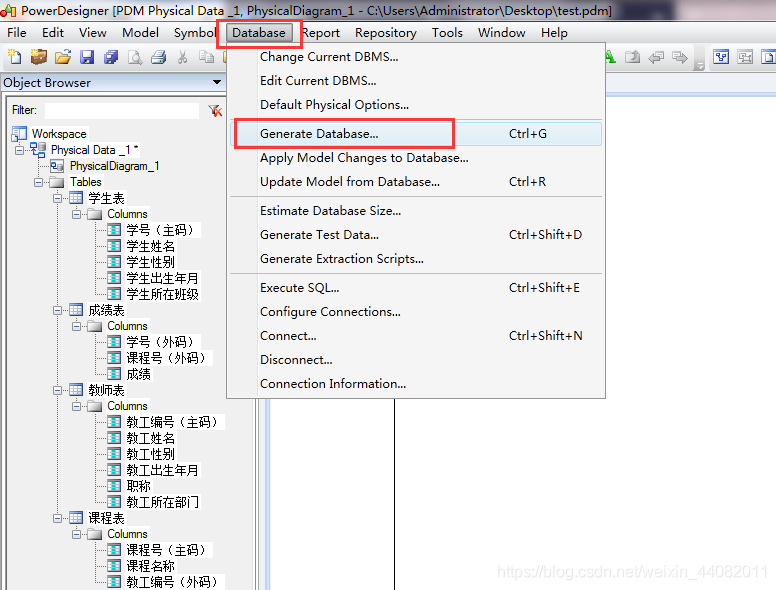Image resolution: width=776 pixels, height=590 pixels.
Task: Choose Connect... menu entry
Action: 416,336
